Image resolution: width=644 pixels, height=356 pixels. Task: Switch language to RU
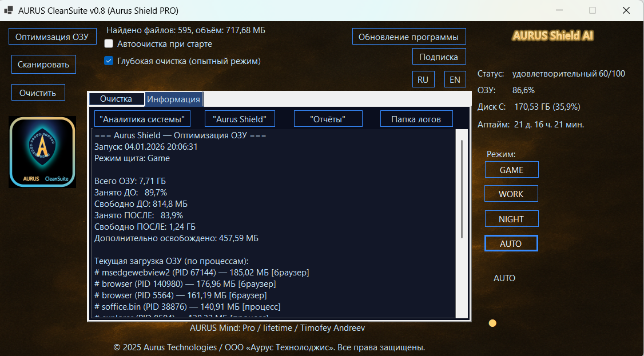point(423,79)
